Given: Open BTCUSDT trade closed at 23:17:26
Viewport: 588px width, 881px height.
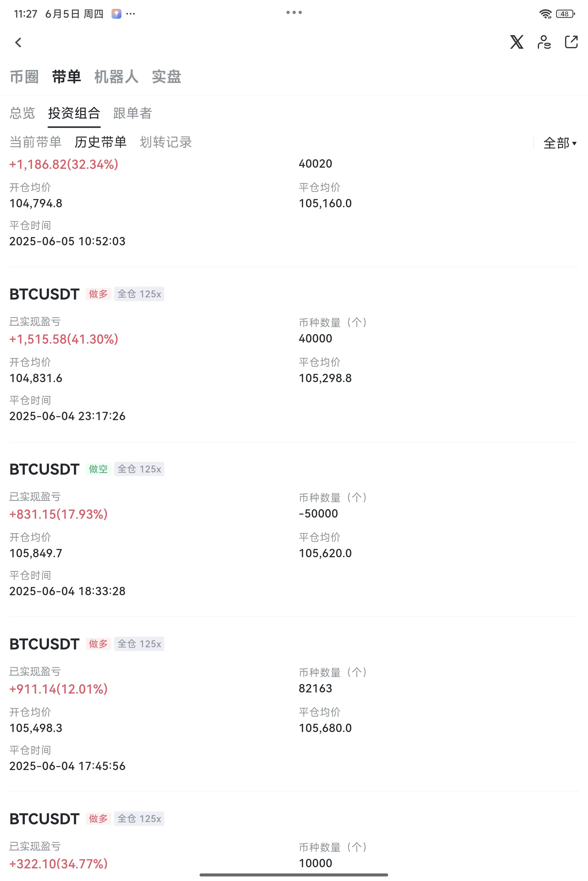Looking at the screenshot, I should click(294, 354).
